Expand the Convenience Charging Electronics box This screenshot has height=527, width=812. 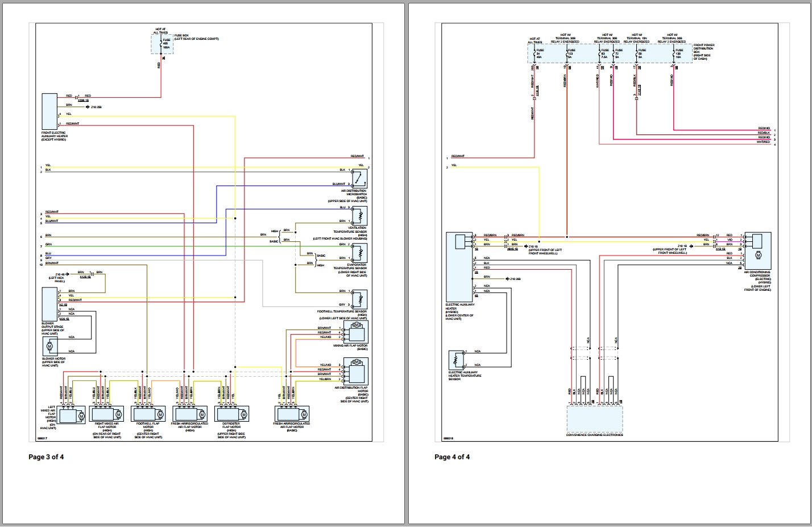pos(595,420)
